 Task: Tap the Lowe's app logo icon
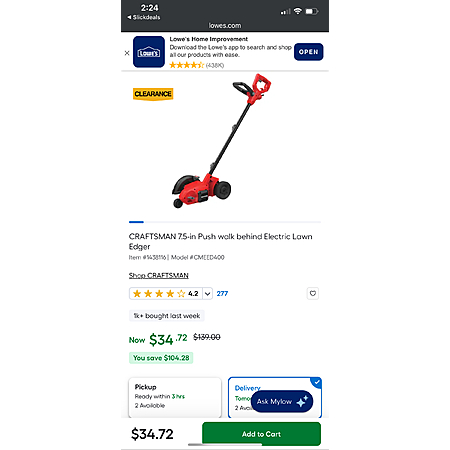click(149, 52)
